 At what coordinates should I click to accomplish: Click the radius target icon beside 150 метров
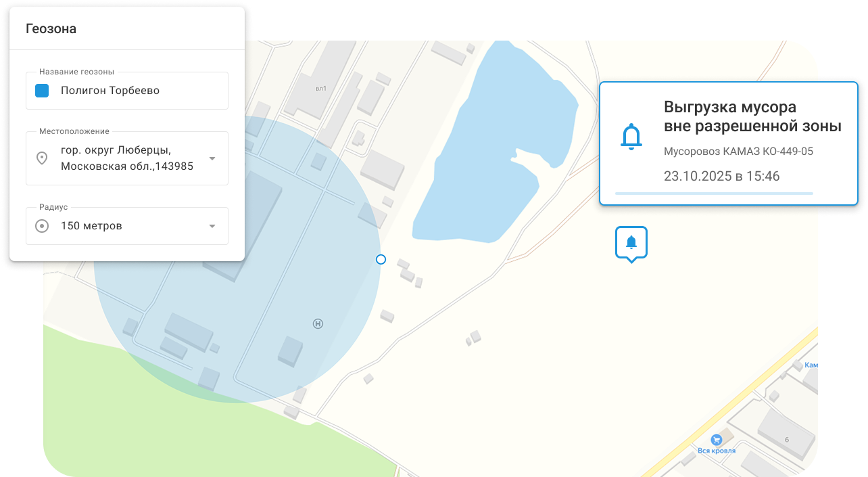point(42,226)
